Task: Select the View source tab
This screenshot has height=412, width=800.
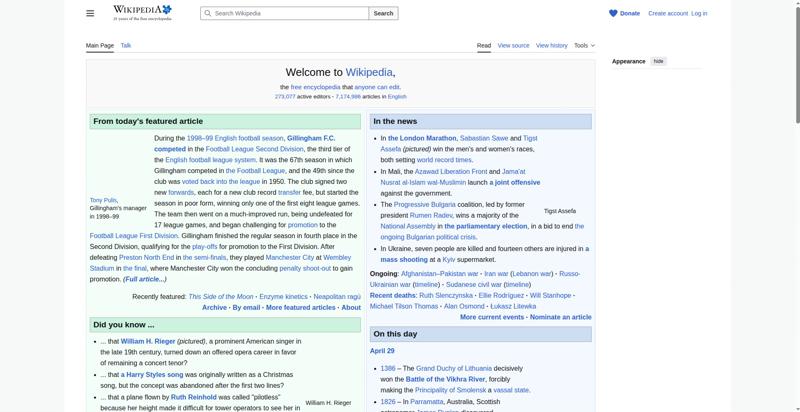Action: [513, 45]
